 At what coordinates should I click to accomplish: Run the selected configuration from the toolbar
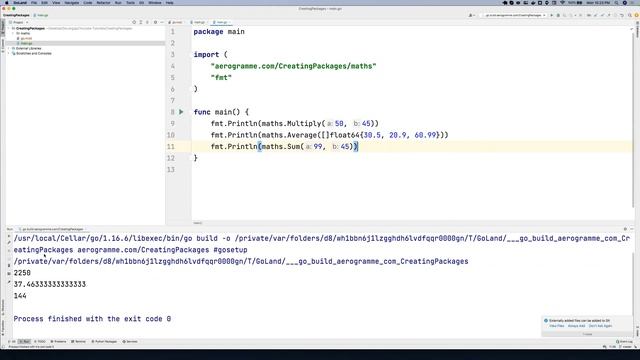pos(551,15)
